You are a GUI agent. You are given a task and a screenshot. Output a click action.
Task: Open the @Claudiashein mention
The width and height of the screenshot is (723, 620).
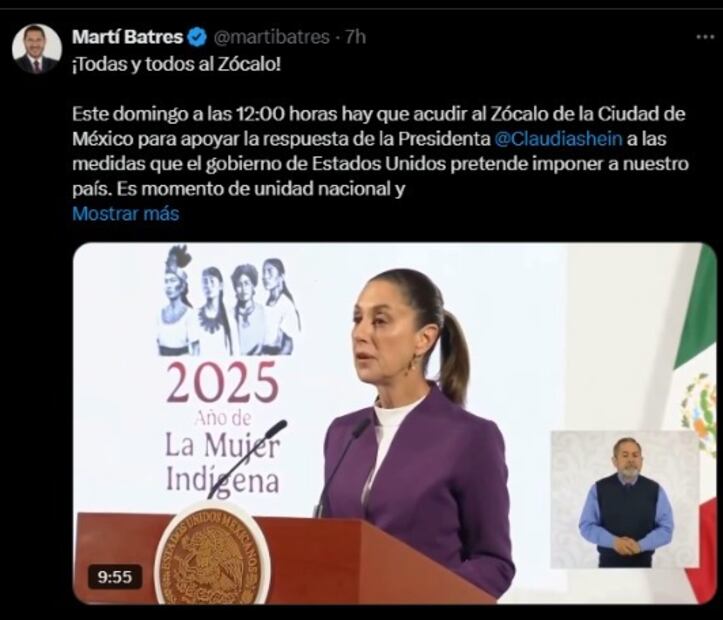coord(558,138)
